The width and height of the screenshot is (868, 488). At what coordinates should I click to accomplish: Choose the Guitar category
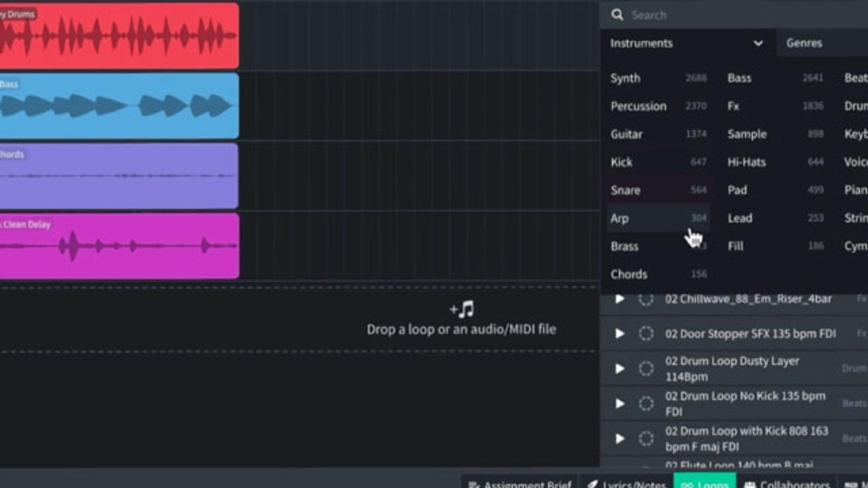[x=626, y=134]
